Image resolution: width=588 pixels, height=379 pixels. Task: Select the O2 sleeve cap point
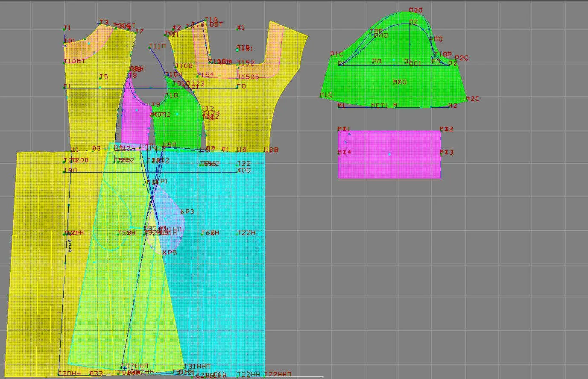pyautogui.click(x=413, y=22)
